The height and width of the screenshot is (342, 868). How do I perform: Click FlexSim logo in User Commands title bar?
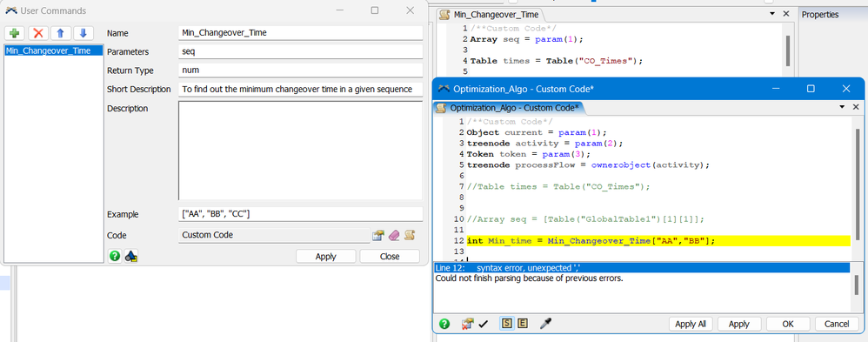pyautogui.click(x=10, y=10)
